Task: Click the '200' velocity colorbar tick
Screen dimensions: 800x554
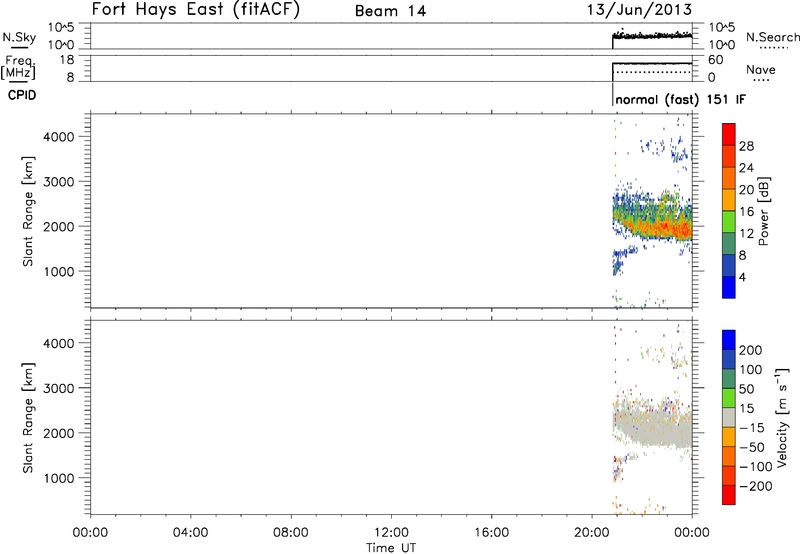Action: click(x=751, y=350)
